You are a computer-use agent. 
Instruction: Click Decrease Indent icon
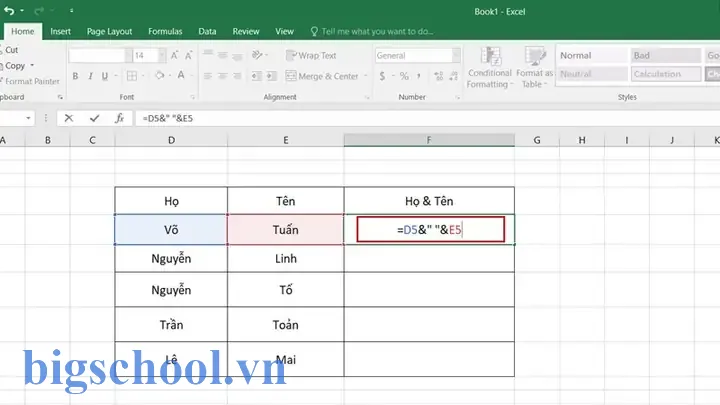(x=257, y=76)
